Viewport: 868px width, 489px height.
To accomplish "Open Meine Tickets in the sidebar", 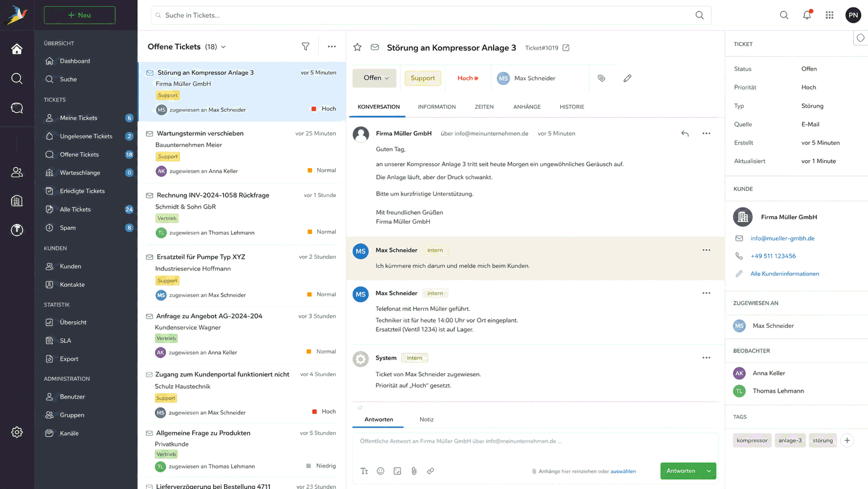I will click(87, 118).
